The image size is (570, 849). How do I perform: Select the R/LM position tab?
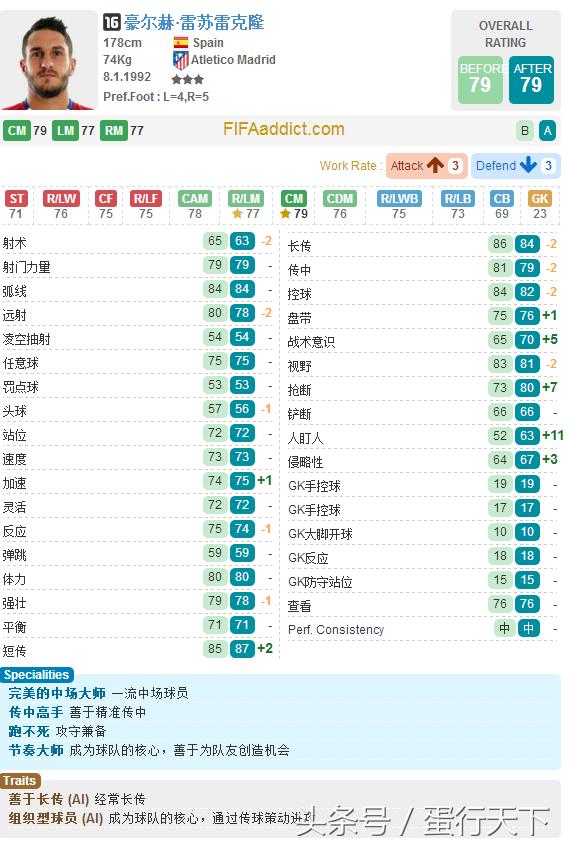coord(245,199)
